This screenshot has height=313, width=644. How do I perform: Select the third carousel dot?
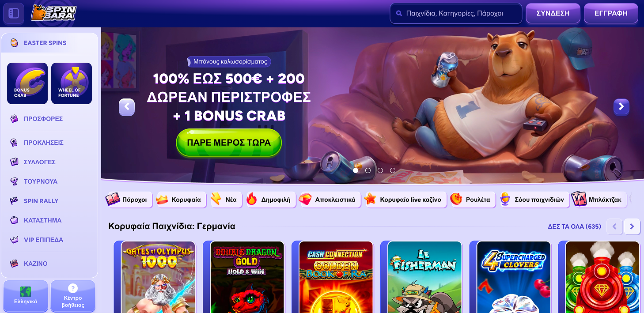pos(380,170)
